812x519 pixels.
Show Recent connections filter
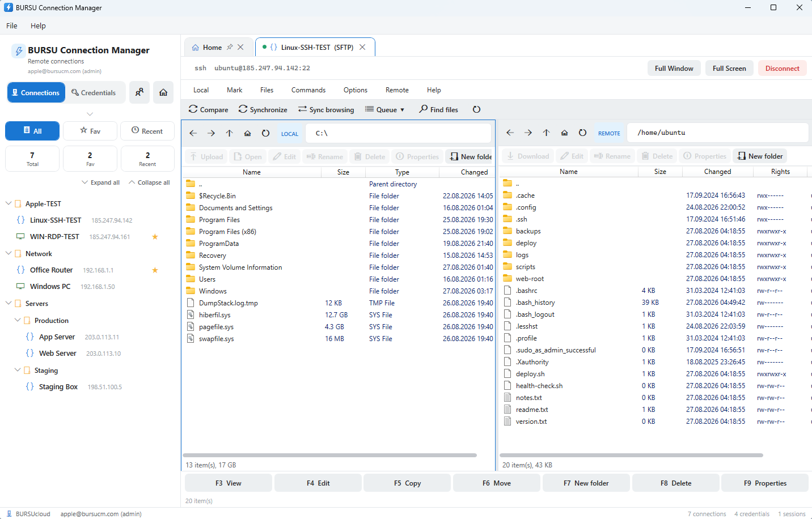click(147, 131)
